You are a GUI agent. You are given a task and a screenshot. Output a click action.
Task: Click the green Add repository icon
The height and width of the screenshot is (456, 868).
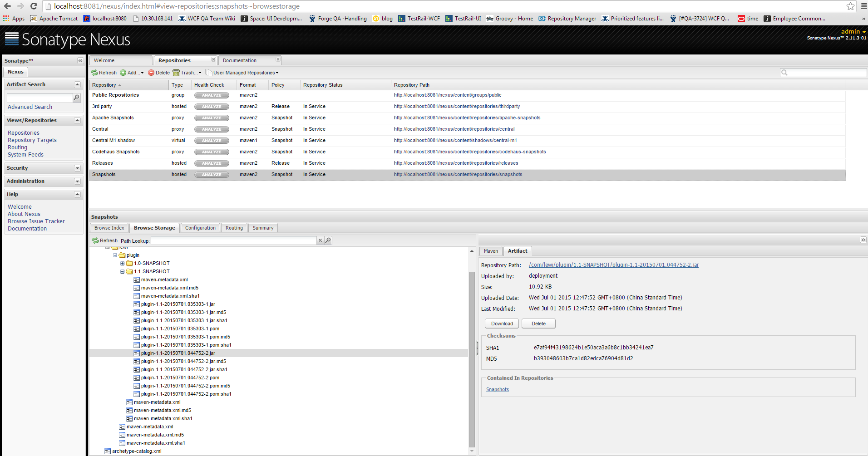pos(123,73)
